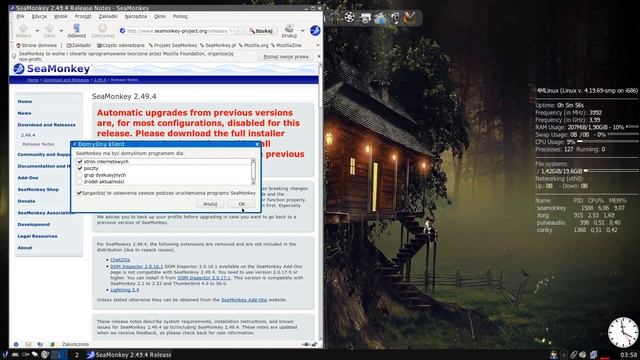Click the user tray icon in taskbar
This screenshot has height=360, width=640.
553,355
